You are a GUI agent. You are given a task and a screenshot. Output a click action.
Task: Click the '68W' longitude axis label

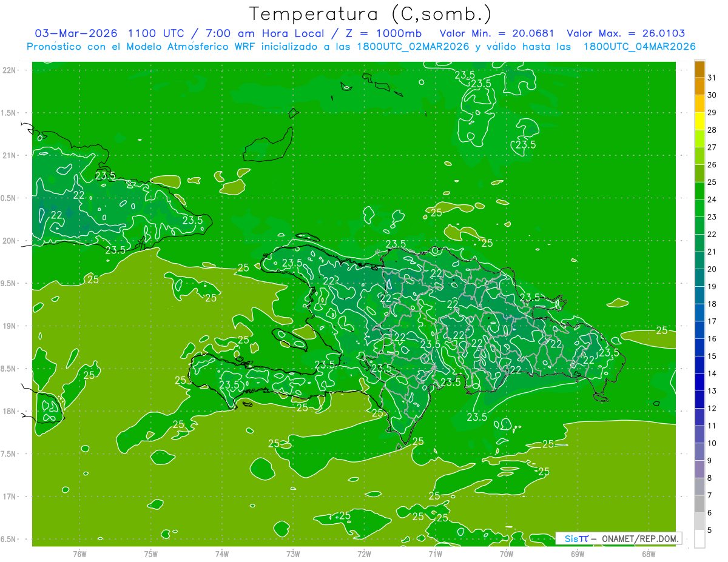[649, 553]
